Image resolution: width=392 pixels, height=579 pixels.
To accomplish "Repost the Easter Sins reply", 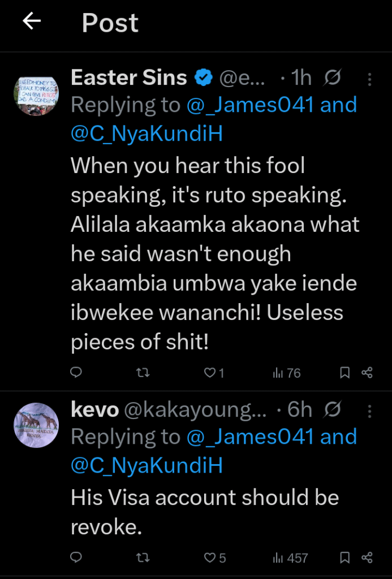I will coord(144,373).
